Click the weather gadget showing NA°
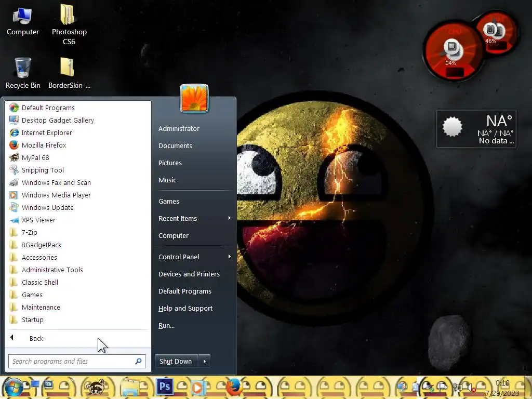The height and width of the screenshot is (399, 532). pos(476,129)
